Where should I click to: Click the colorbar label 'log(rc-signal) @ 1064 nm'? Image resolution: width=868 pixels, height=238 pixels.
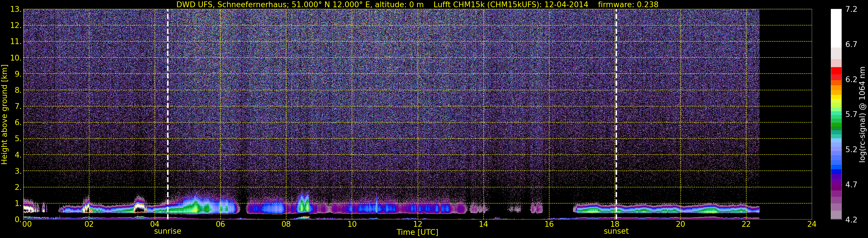(x=862, y=114)
